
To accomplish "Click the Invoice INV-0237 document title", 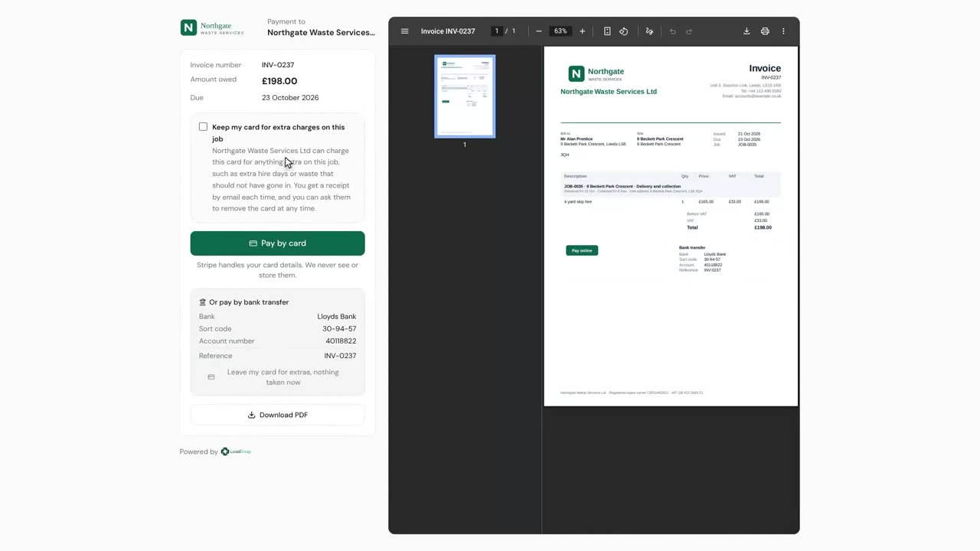I will click(x=448, y=31).
